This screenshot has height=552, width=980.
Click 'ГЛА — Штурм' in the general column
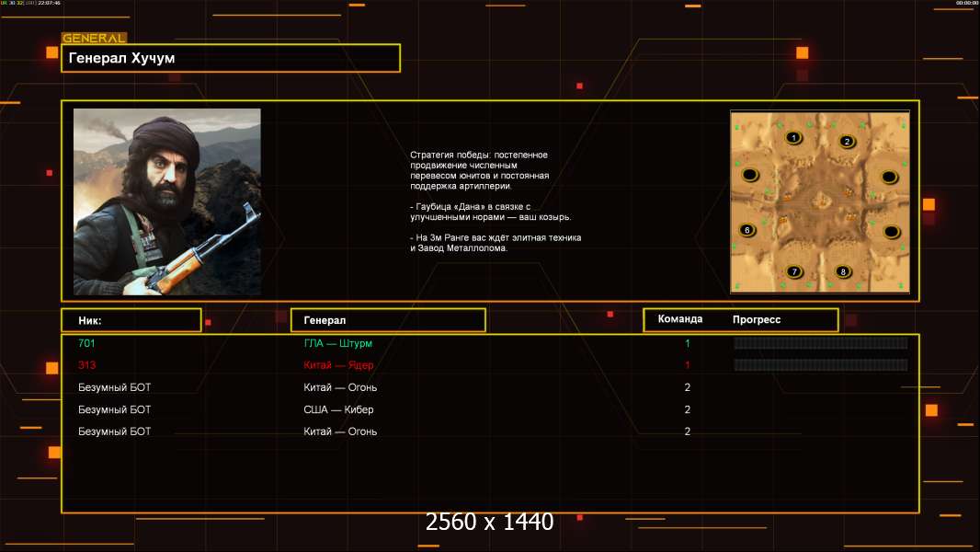tap(338, 343)
